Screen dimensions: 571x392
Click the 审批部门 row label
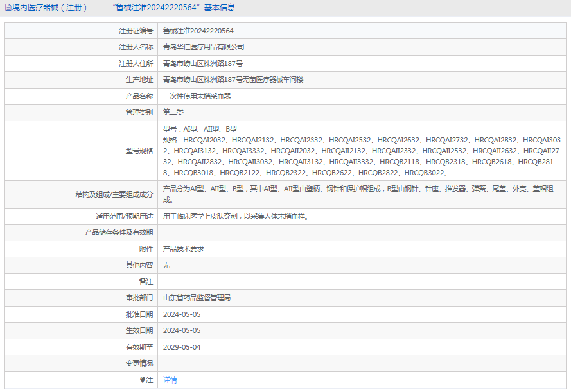[x=139, y=298]
